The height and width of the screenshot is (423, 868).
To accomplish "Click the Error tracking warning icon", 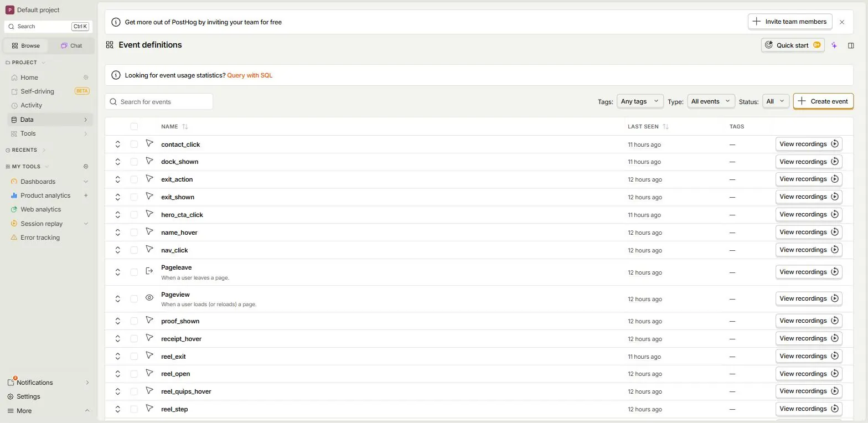I will pyautogui.click(x=14, y=238).
